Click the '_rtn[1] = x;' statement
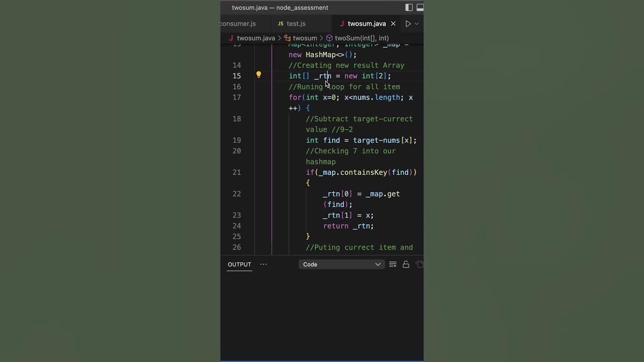 (348, 215)
